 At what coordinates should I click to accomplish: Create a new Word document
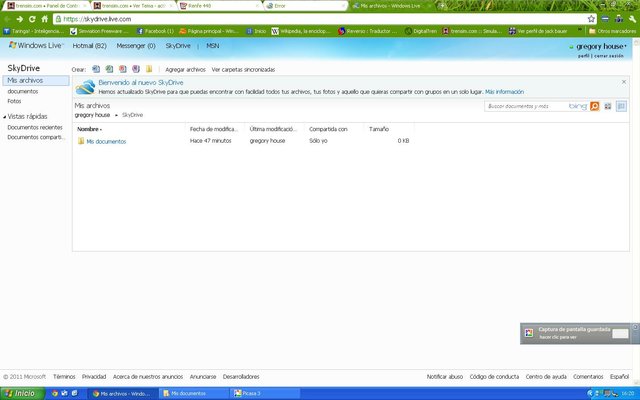pos(96,69)
